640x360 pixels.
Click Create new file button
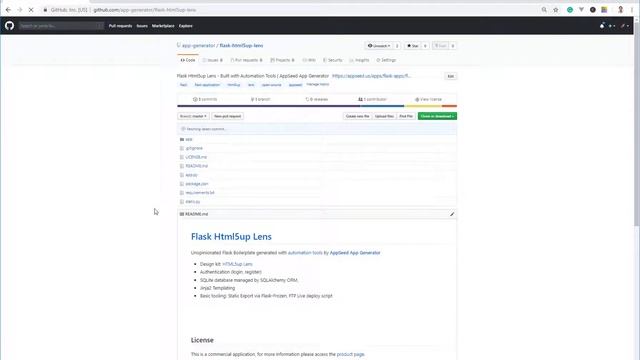[357, 116]
